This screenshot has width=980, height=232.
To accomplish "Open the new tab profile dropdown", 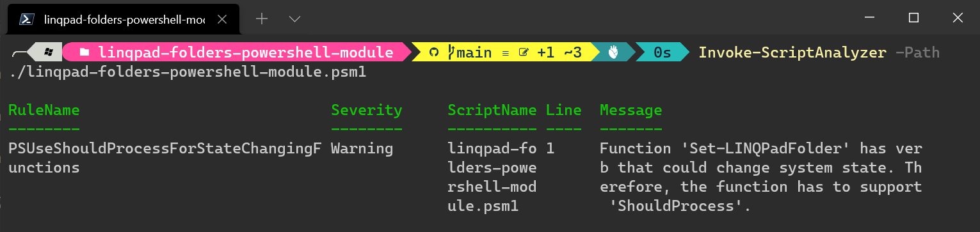I will click(x=294, y=19).
